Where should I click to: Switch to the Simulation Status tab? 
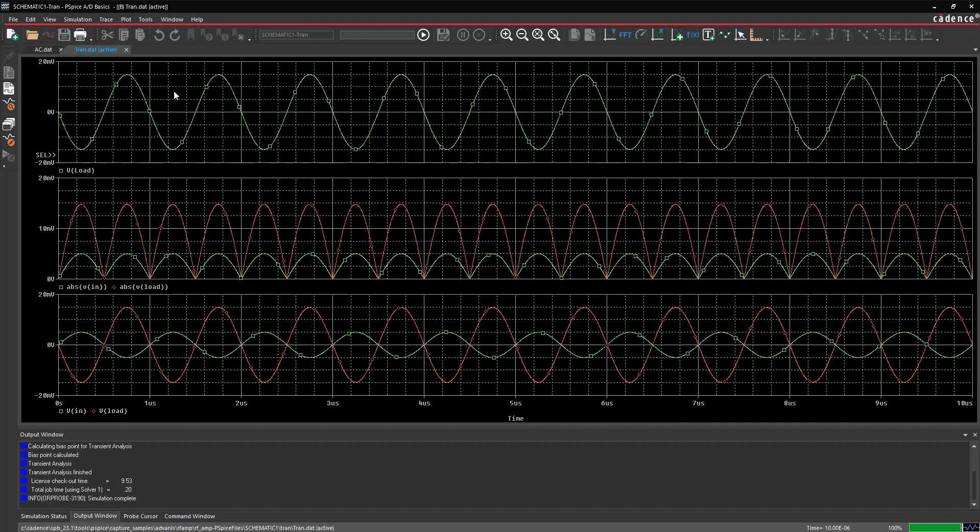point(44,516)
